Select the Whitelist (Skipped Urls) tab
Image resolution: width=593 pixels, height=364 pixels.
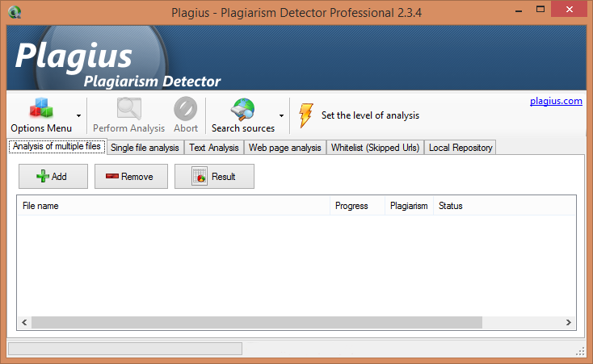coord(375,148)
